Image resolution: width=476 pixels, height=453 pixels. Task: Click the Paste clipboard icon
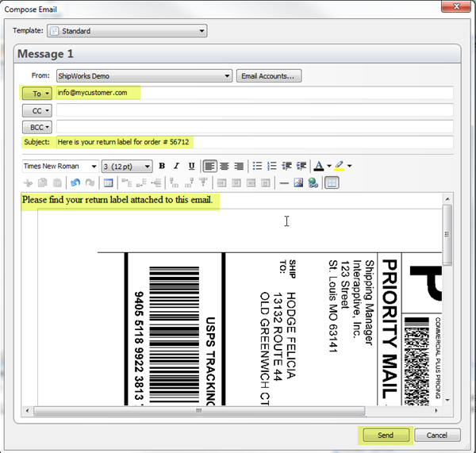pyautogui.click(x=57, y=182)
